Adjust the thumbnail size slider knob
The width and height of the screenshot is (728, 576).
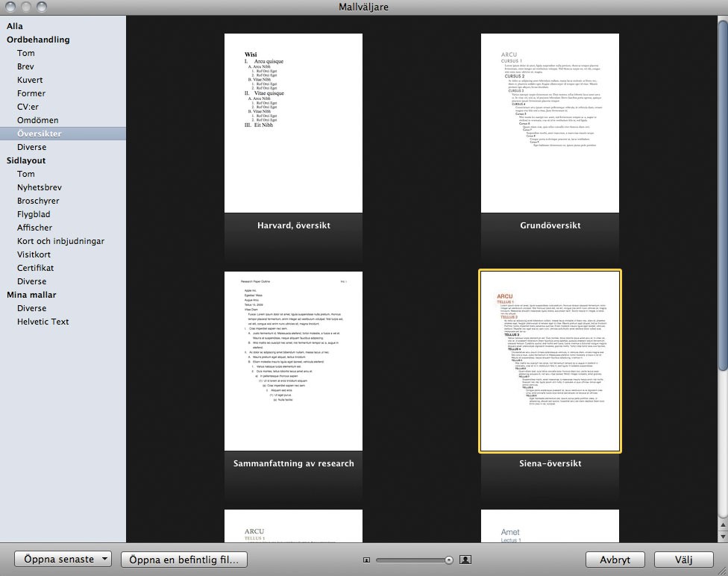449,560
